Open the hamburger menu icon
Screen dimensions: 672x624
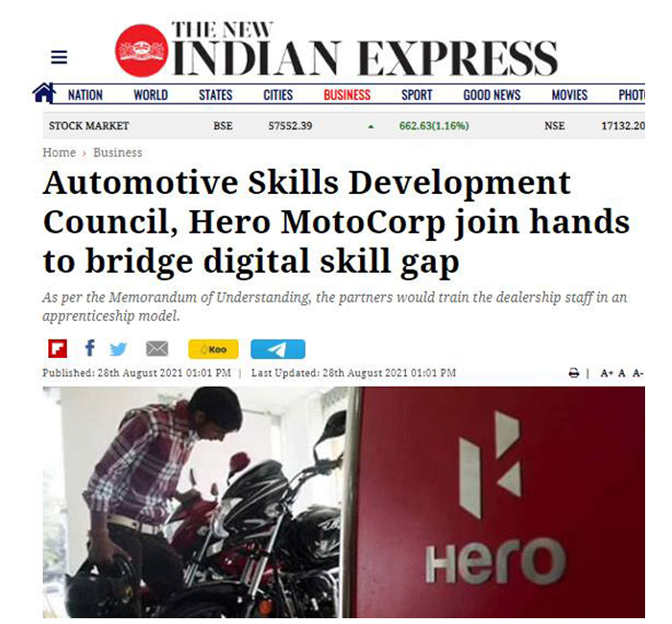[x=59, y=57]
